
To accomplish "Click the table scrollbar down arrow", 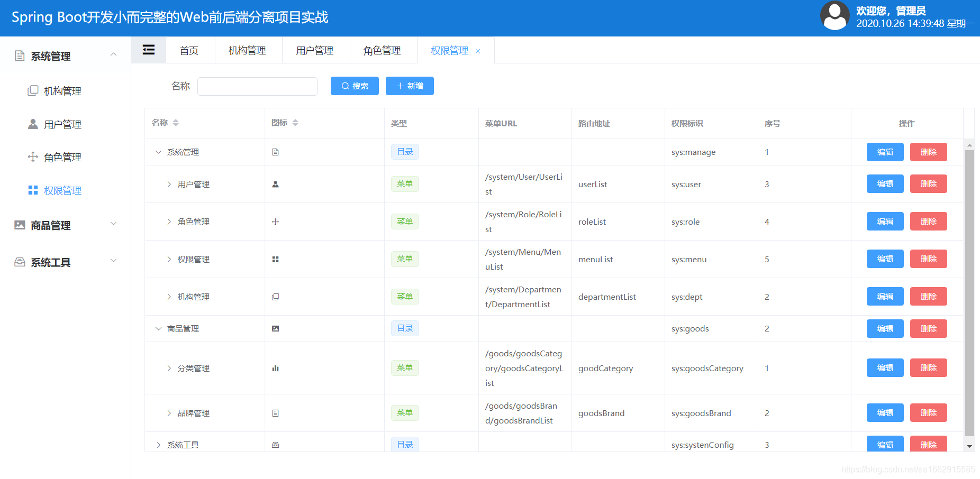I will pyautogui.click(x=969, y=446).
